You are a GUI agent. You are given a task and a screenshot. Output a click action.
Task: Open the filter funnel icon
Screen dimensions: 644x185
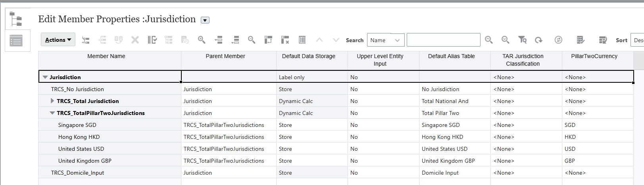point(522,40)
